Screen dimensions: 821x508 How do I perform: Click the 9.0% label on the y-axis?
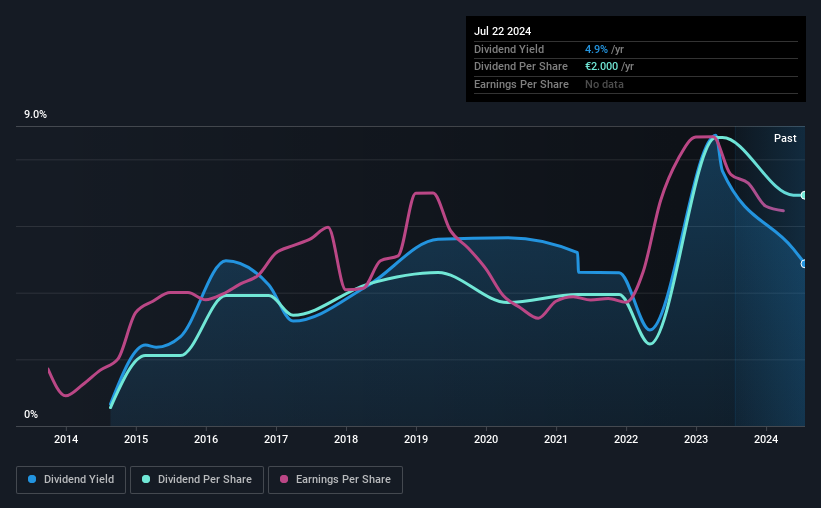pyautogui.click(x=35, y=115)
